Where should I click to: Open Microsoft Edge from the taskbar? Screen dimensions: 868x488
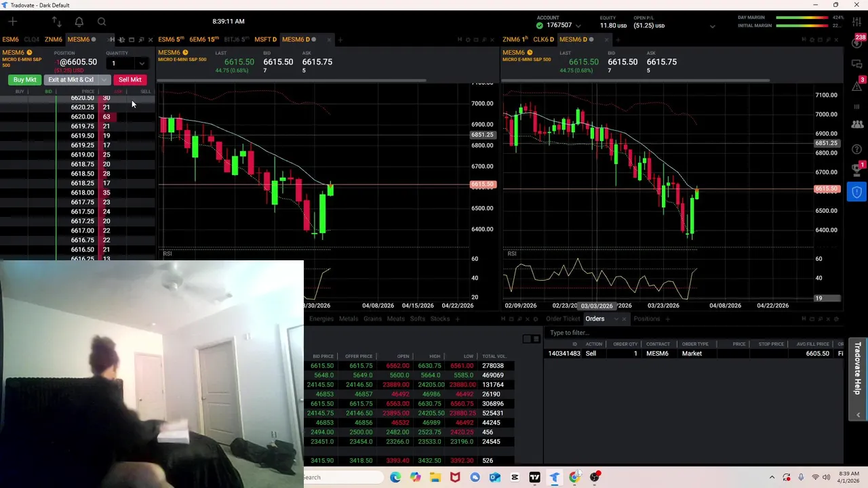pyautogui.click(x=395, y=477)
